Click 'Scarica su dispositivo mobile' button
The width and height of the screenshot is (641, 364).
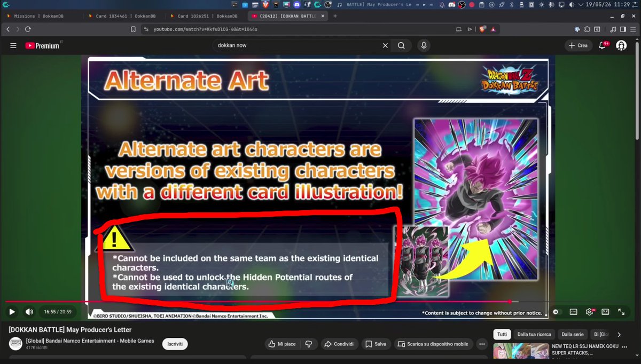click(x=434, y=344)
